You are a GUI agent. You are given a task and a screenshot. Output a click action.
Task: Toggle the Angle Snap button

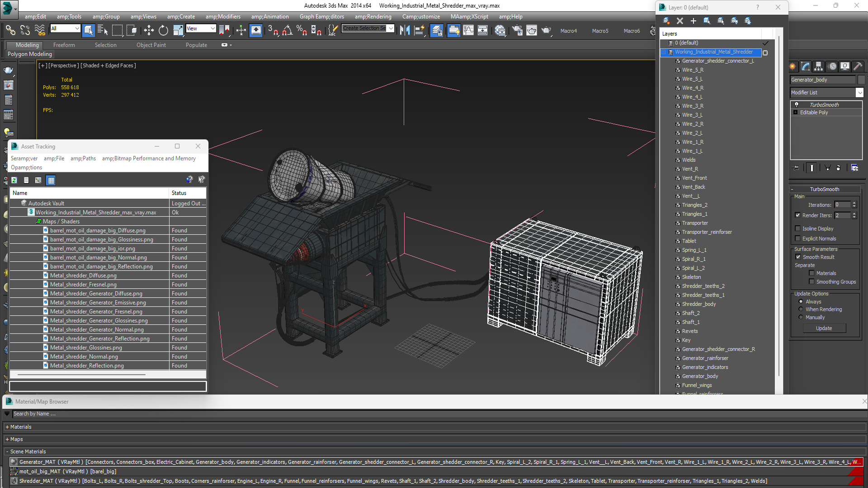point(287,30)
